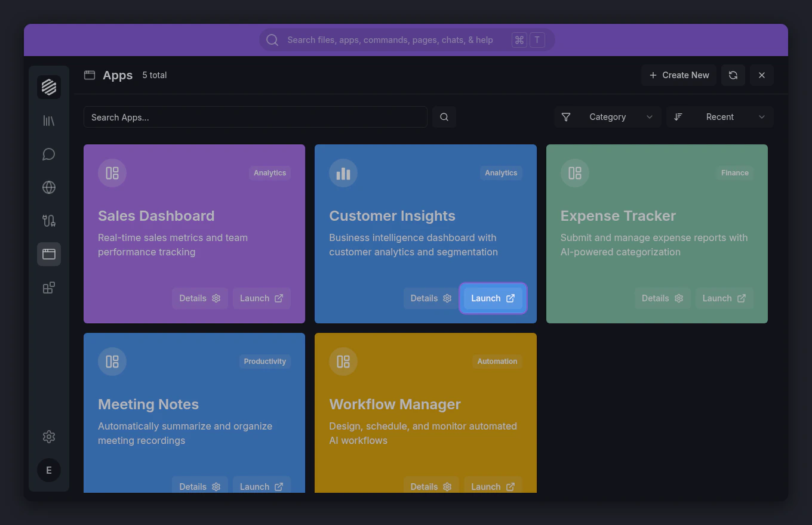Click the stacked-layers logo icon in sidebar
This screenshot has height=525, width=812.
coord(49,87)
